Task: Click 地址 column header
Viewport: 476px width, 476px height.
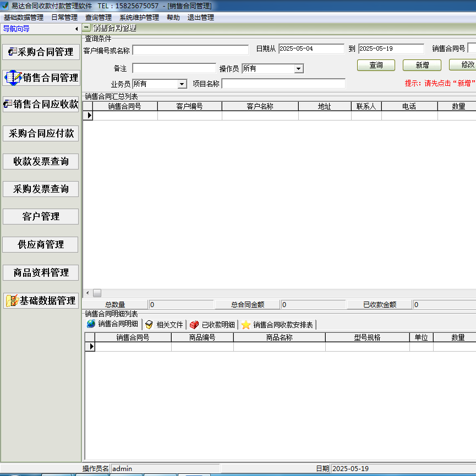Action: tap(325, 106)
